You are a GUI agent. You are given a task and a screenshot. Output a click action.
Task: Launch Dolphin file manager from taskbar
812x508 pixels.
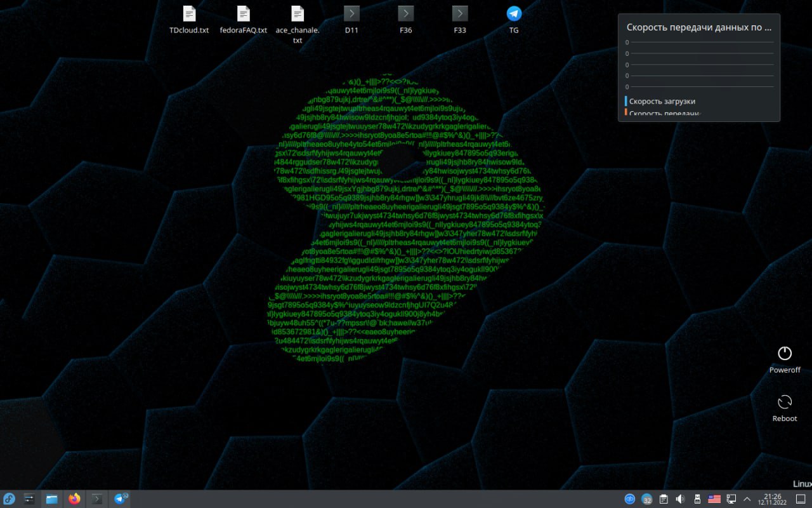51,499
